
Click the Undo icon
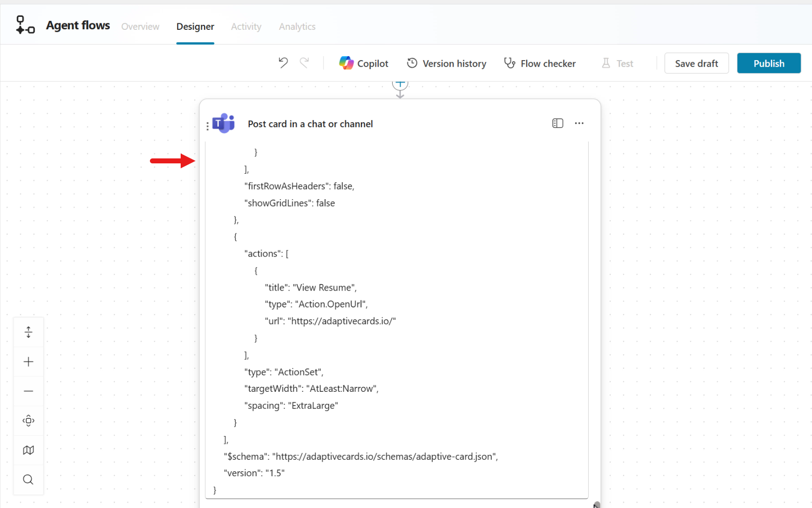(282, 63)
